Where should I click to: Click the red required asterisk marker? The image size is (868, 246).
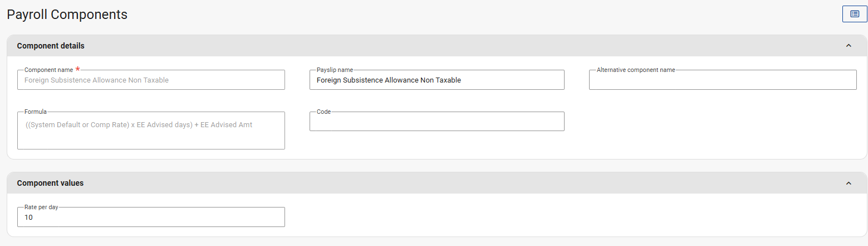78,69
